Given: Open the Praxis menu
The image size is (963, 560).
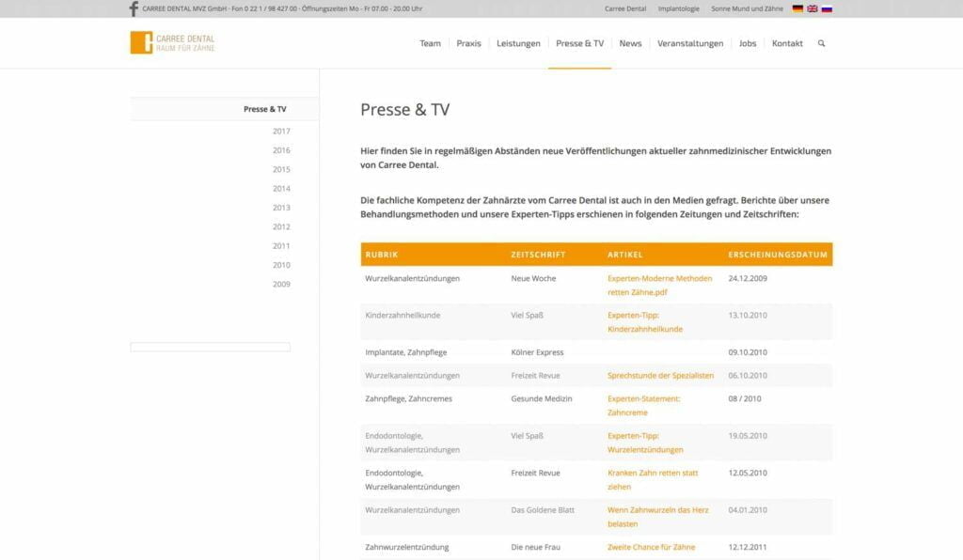Looking at the screenshot, I should (468, 43).
